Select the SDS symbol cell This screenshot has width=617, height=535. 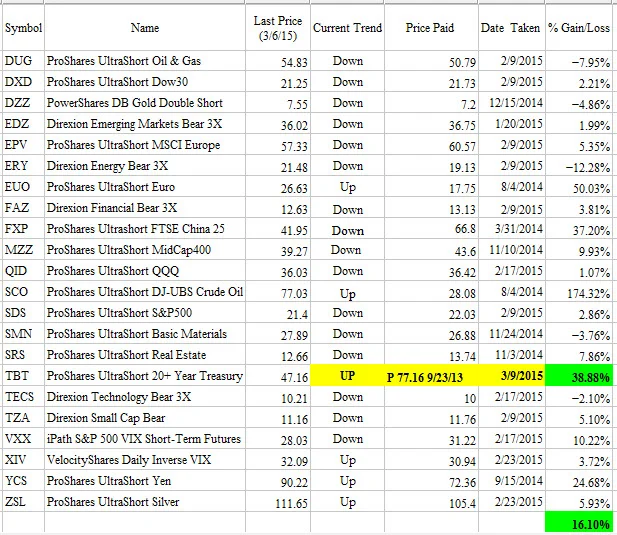pyautogui.click(x=23, y=312)
